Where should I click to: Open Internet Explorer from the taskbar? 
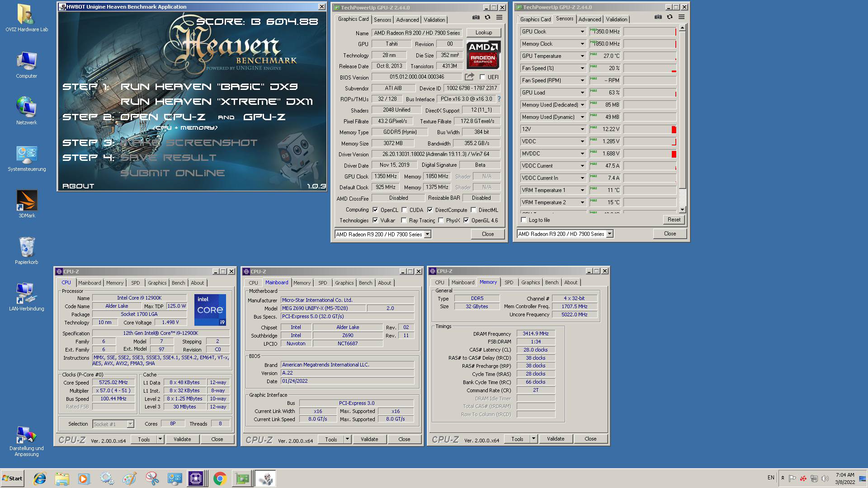click(40, 478)
